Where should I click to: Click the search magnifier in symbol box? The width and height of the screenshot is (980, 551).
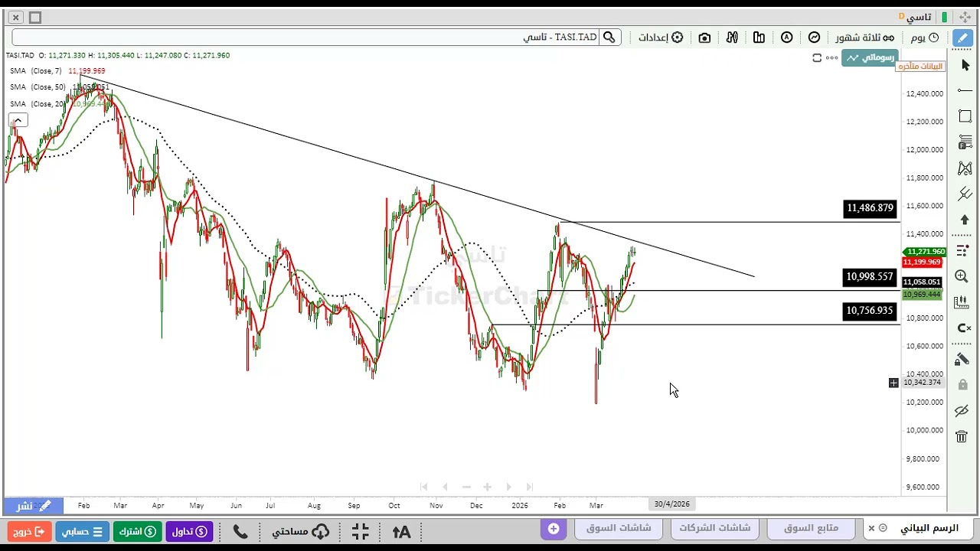click(x=609, y=37)
